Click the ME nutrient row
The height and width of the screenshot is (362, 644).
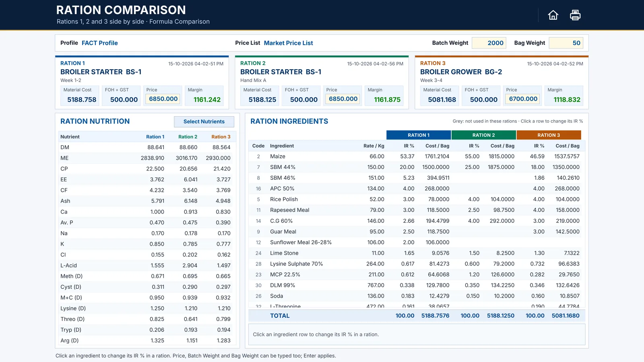[x=146, y=158]
